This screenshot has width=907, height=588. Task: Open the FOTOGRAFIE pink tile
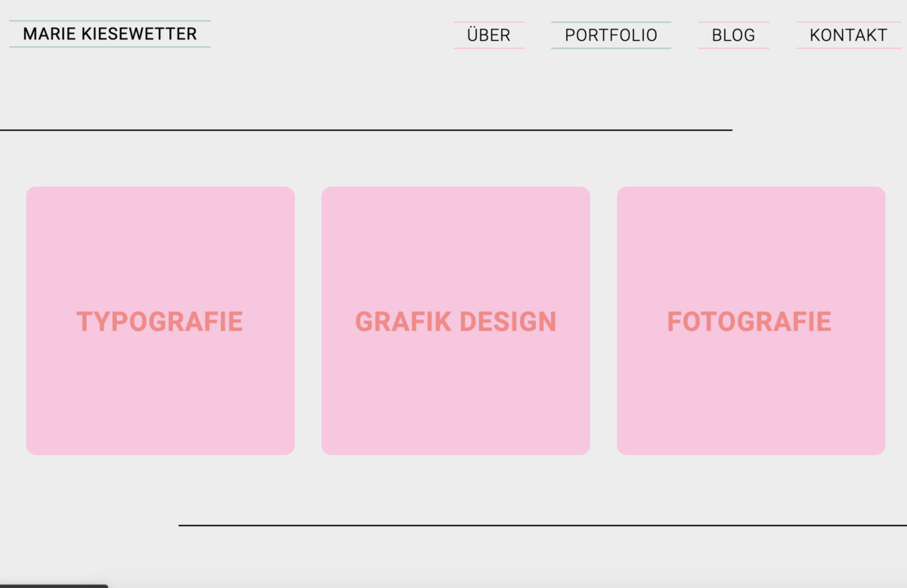tap(751, 320)
